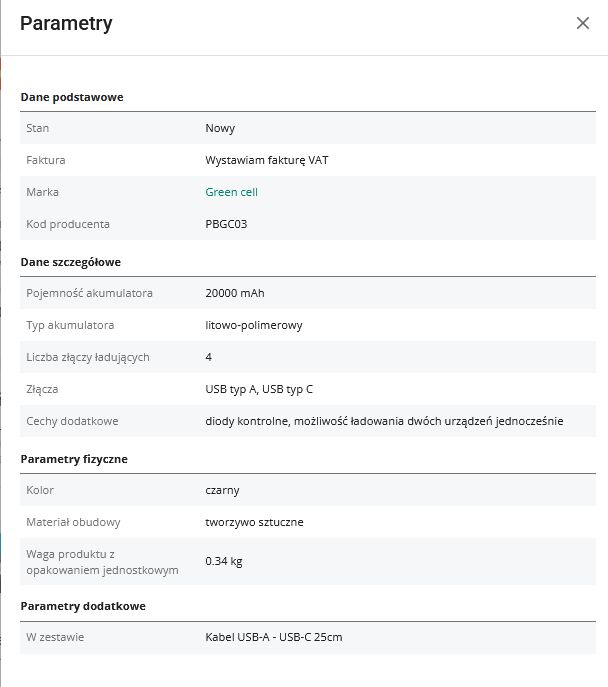Select the USB typ A, USB typ C value
Viewport: 608px width, 687px height.
point(259,389)
